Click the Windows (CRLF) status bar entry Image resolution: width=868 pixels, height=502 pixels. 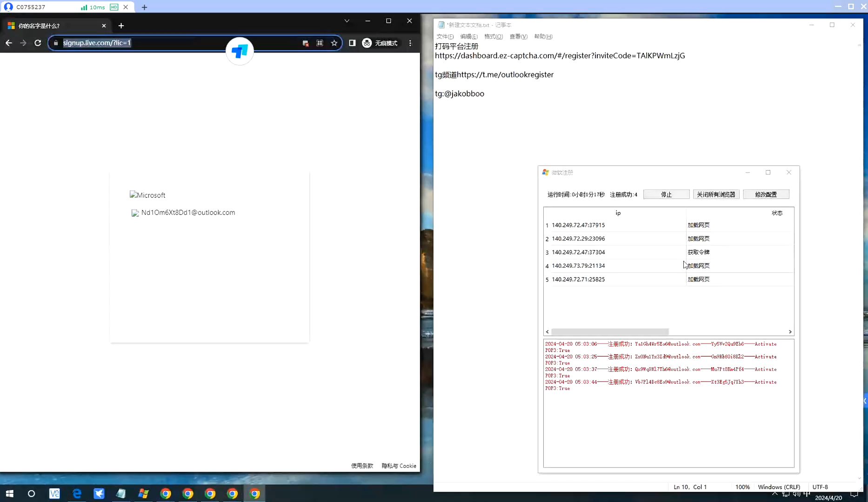tap(779, 487)
